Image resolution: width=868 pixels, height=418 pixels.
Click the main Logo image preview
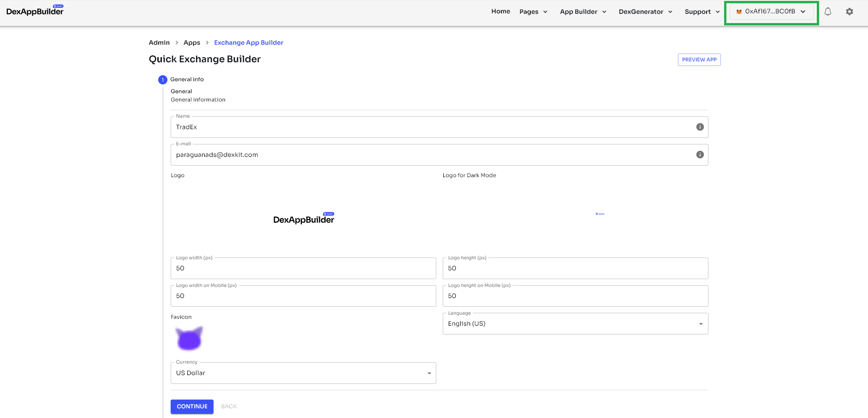click(303, 218)
